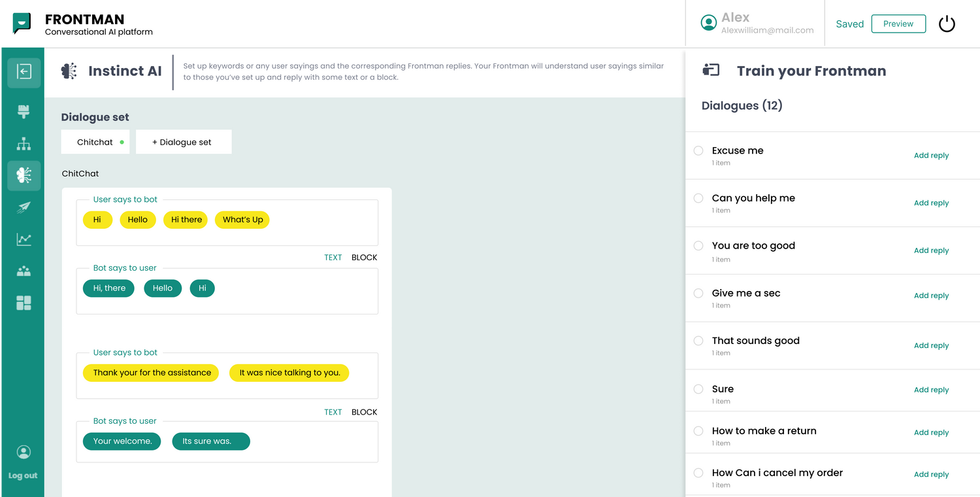This screenshot has height=497, width=980.
Task: Open the brush customization panel from sidebar
Action: coord(24,111)
